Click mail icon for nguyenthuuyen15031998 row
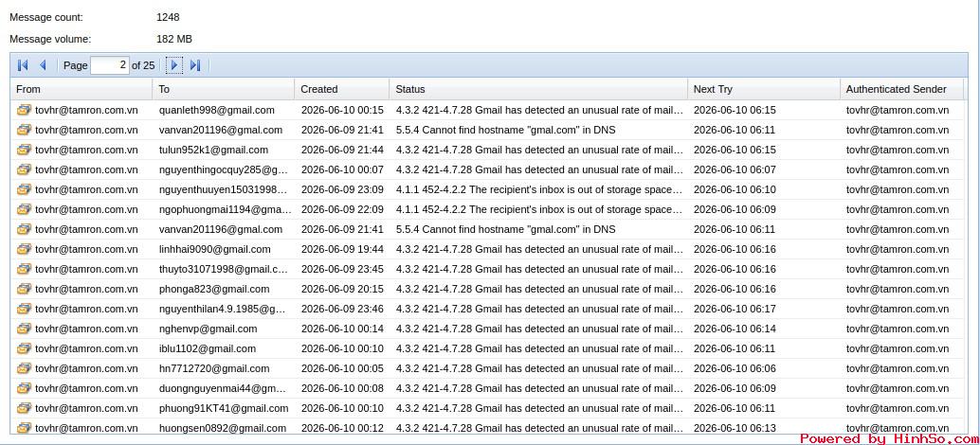 tap(24, 189)
